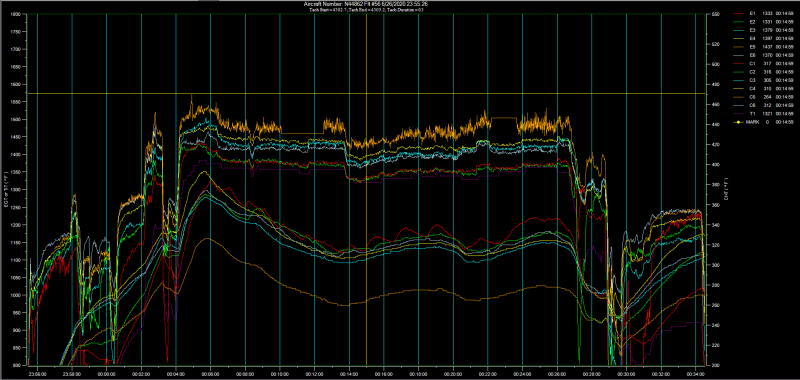This screenshot has width=800, height=380.
Task: Click the yellow horizontal threshold line
Action: coord(367,93)
